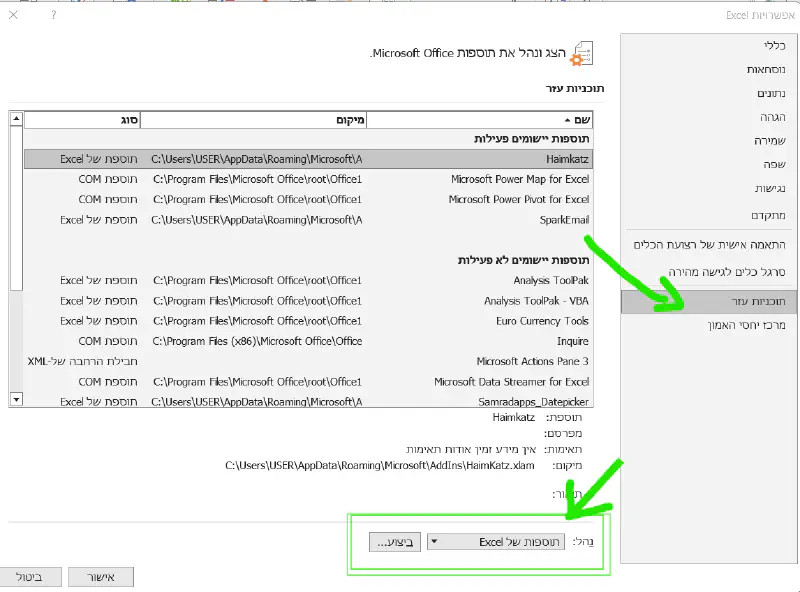
Task: Click the active application add-ins group header
Action: coord(531,139)
